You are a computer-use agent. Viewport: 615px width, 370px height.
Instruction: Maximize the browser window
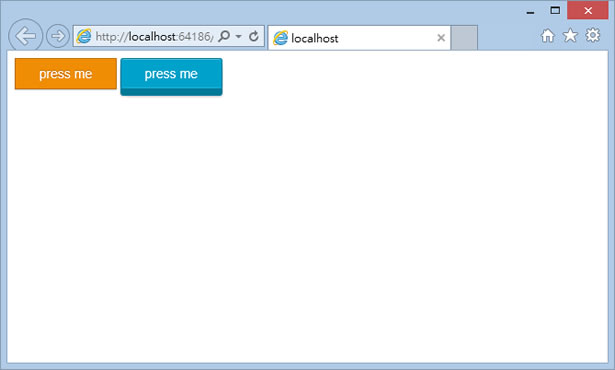(555, 11)
